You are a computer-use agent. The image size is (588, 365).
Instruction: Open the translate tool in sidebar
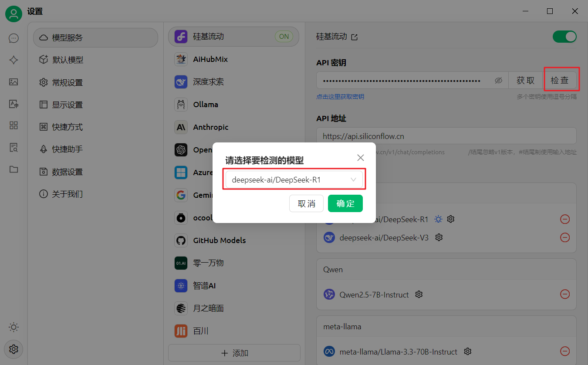point(14,104)
